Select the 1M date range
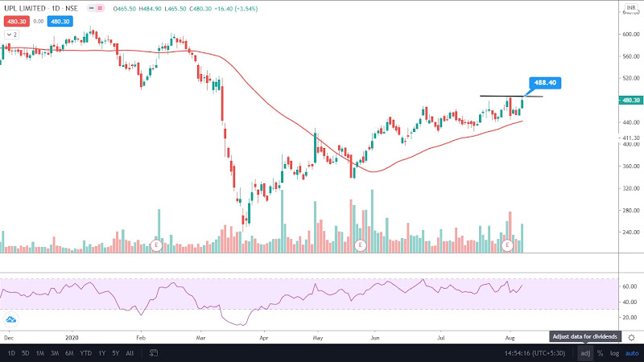This screenshot has height=362, width=644. [39, 353]
